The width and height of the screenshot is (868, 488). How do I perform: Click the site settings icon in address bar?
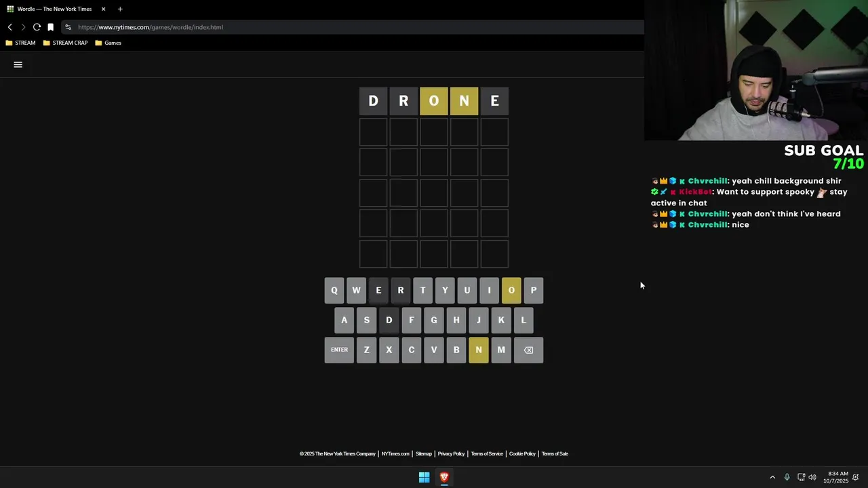[68, 27]
